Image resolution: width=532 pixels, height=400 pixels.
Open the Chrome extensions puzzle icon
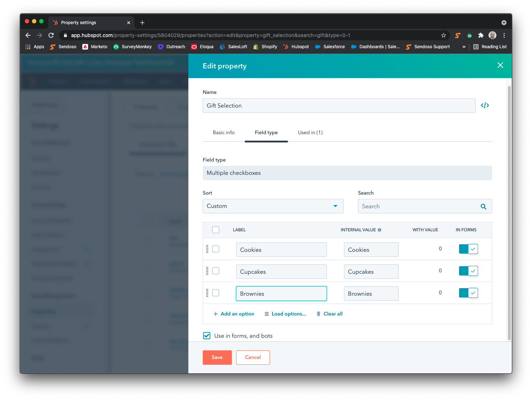coord(481,35)
